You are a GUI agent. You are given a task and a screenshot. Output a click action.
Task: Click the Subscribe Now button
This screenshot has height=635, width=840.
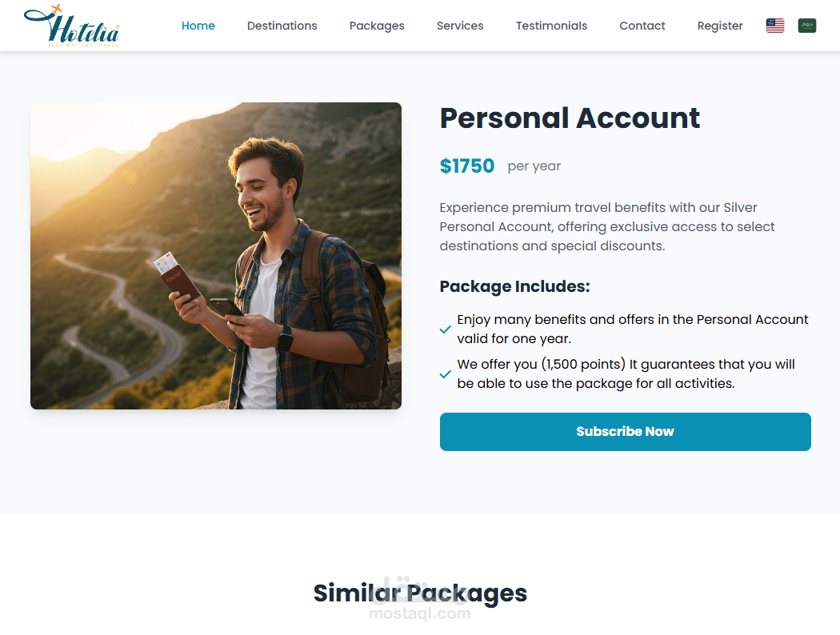tap(625, 432)
